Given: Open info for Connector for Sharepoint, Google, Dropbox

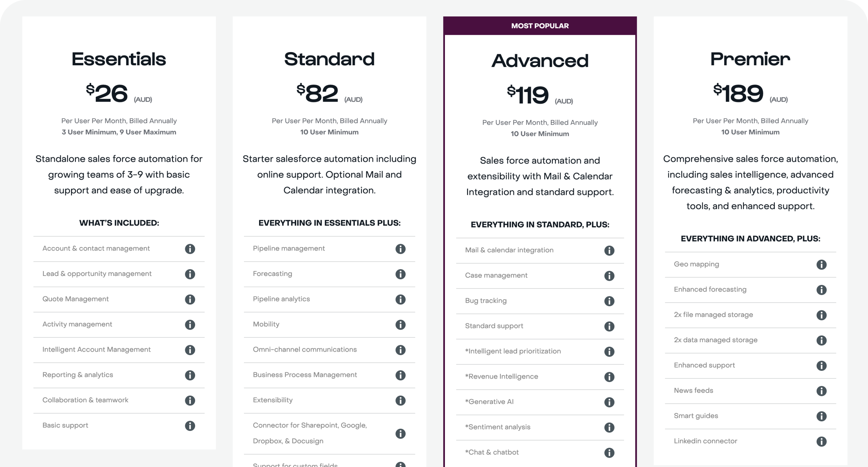Looking at the screenshot, I should pos(400,433).
